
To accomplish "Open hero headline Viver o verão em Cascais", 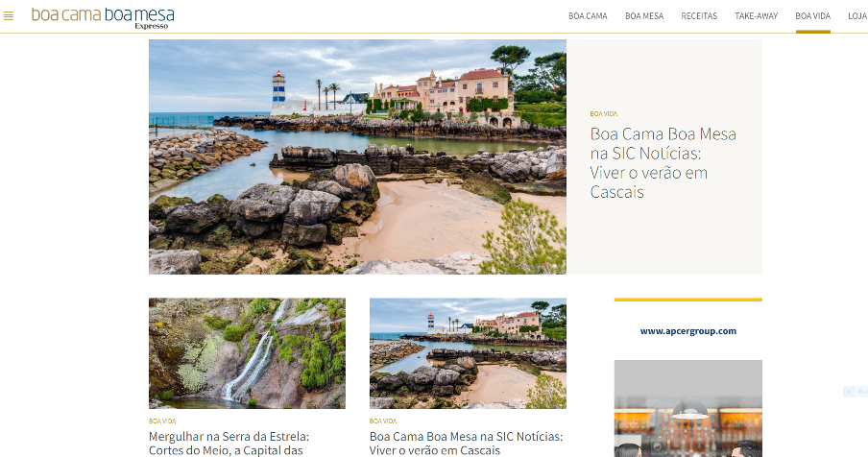I will coord(663,162).
